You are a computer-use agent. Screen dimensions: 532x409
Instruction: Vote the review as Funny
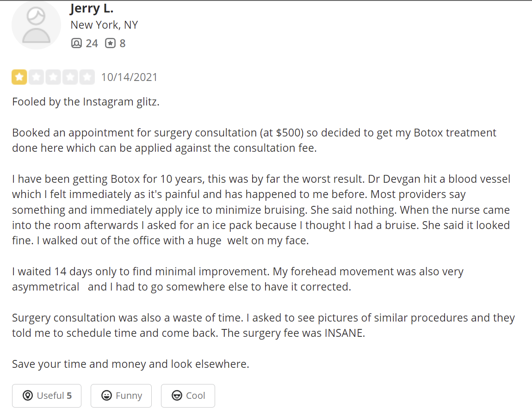(121, 396)
